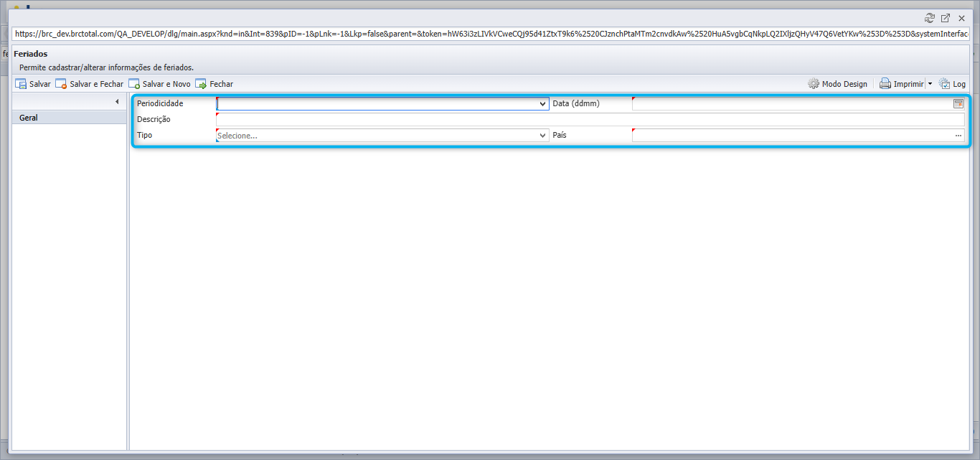Expand the arrow next to Imprimir
The image size is (980, 460).
pos(930,84)
